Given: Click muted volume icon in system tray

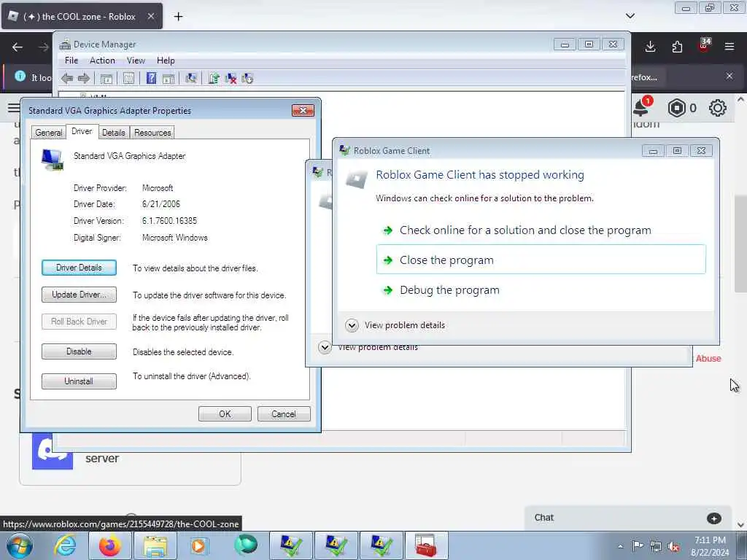Looking at the screenshot, I should (673, 546).
